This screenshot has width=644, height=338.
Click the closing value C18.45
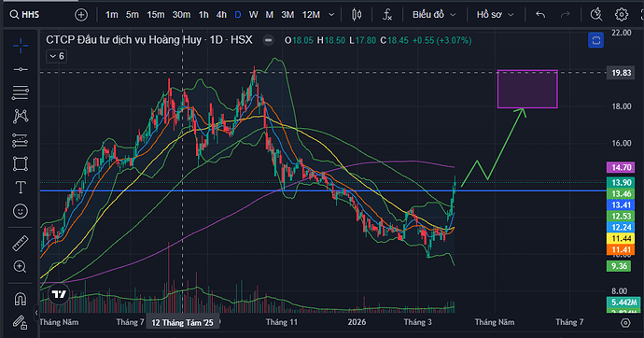point(394,40)
